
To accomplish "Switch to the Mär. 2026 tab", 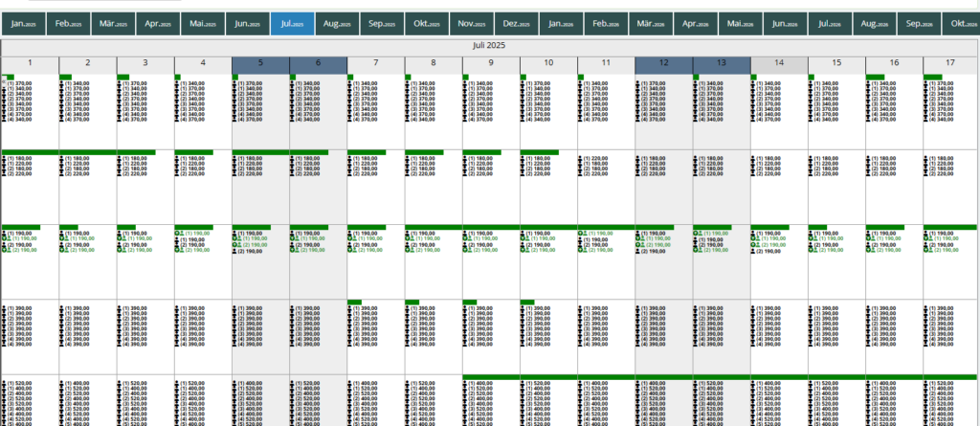I will [651, 24].
